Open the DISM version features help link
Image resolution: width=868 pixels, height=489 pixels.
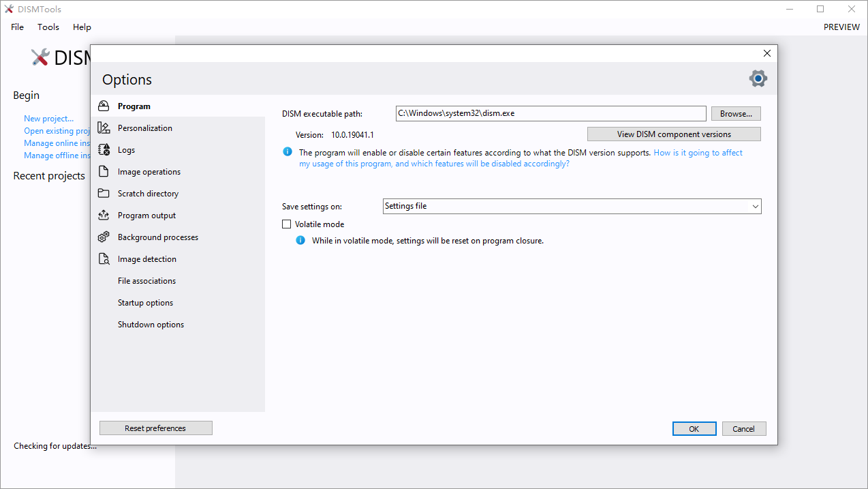pos(698,153)
